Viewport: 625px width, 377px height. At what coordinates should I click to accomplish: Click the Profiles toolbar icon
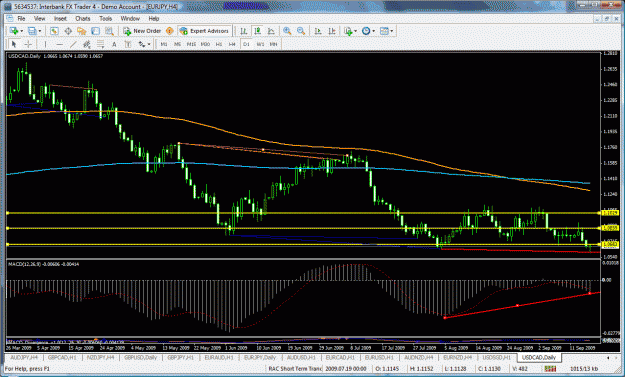tap(32, 31)
